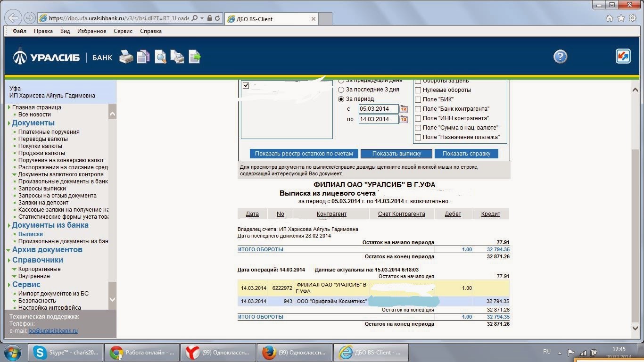Image resolution: width=644 pixels, height=362 pixels.
Task: Close the ДБО BS-Client tab
Action: [314, 19]
